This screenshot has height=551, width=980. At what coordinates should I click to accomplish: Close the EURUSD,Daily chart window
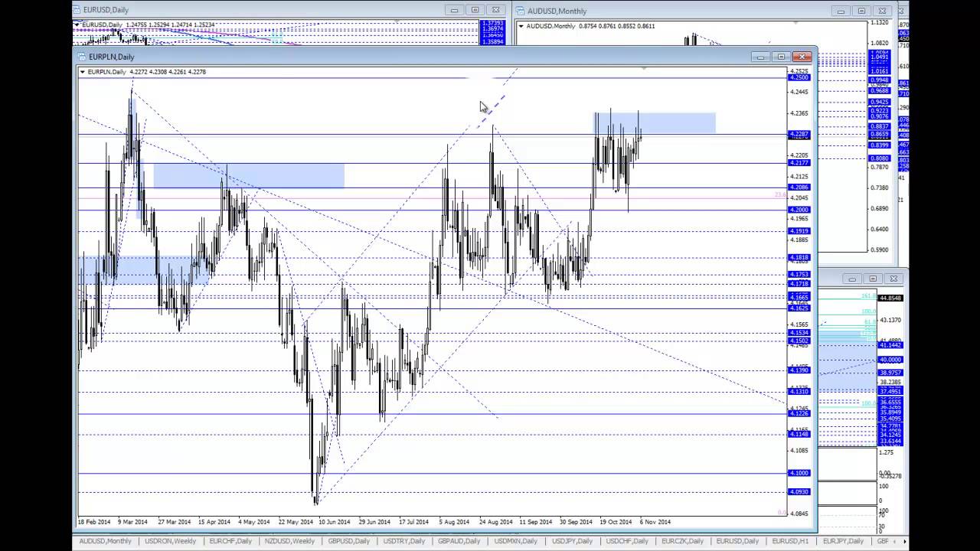[495, 10]
